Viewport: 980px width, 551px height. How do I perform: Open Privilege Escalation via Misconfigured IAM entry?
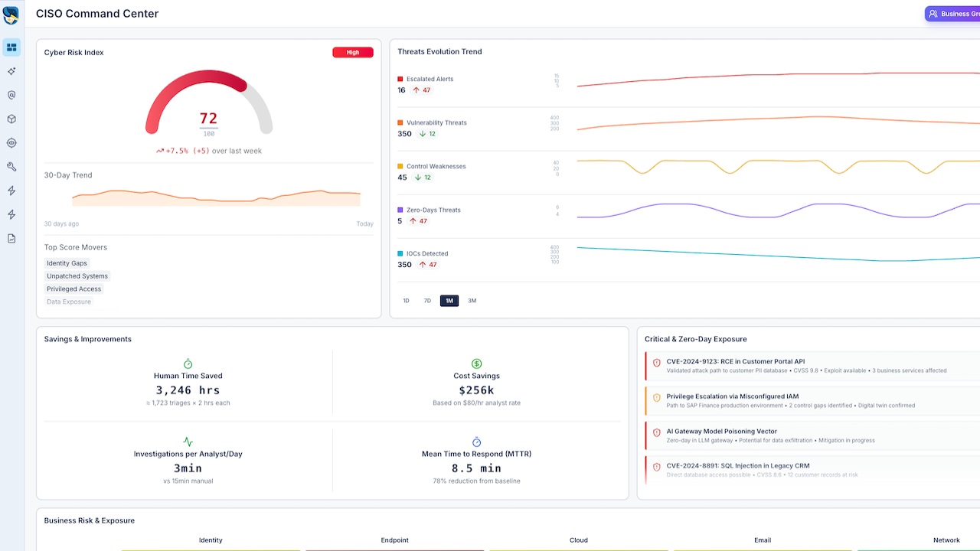tap(813, 401)
